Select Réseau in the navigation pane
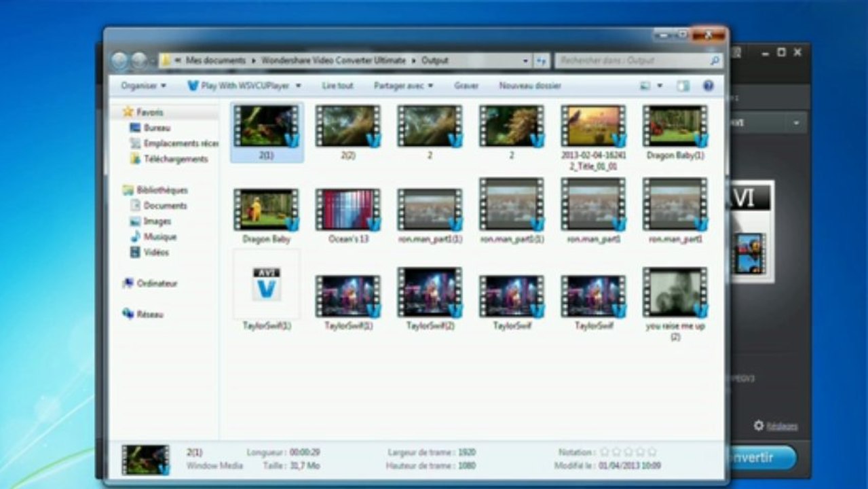Screen dimensions: 868x489 pyautogui.click(x=149, y=314)
